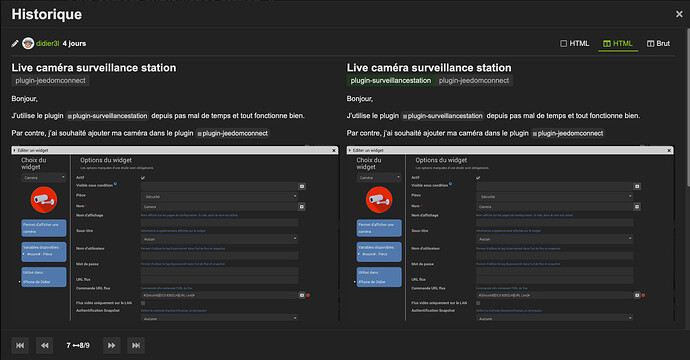Click the 7↔8/9 revision counter
The image size is (690, 360).
(x=78, y=345)
